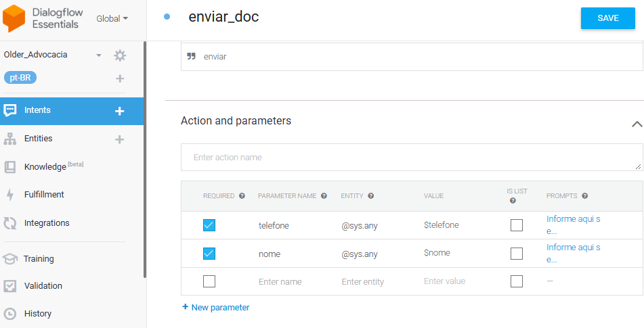Open the Global region dropdown

click(112, 19)
